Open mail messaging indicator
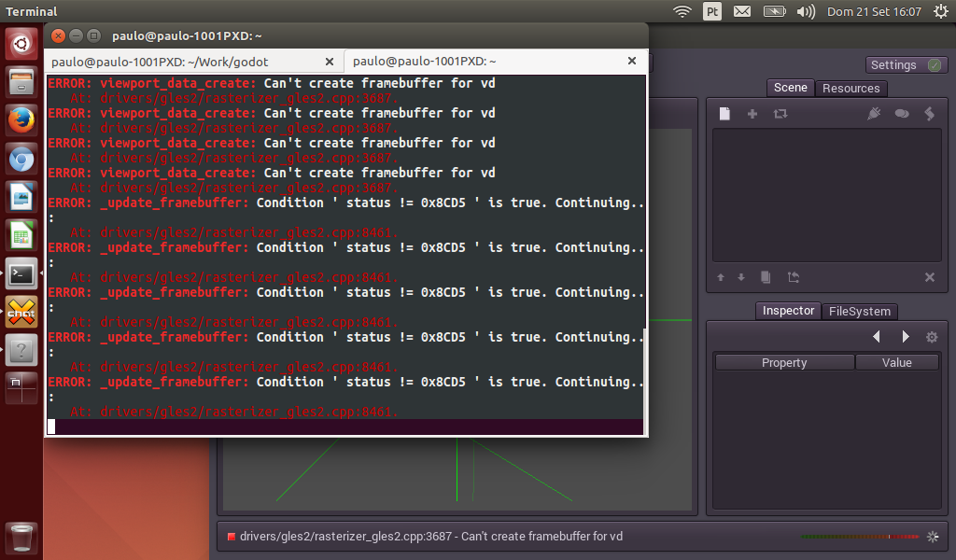956x560 pixels. pos(742,11)
